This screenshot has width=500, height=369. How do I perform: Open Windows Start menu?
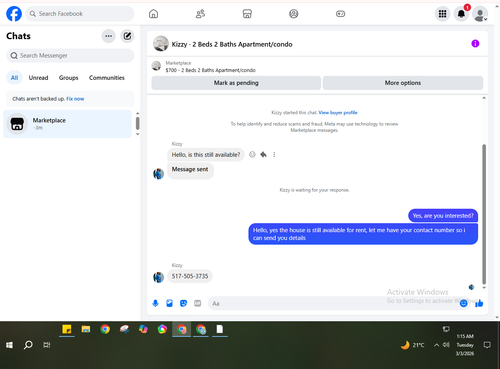pos(9,345)
